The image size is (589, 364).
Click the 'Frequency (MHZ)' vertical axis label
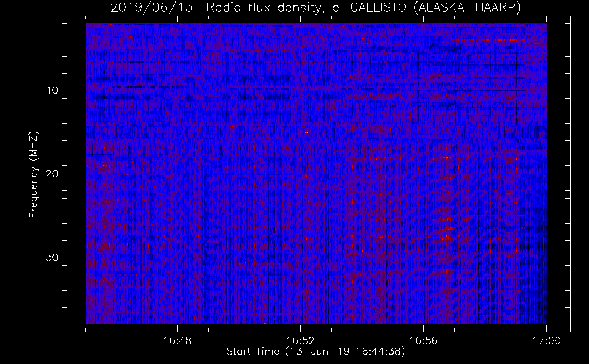tap(33, 174)
